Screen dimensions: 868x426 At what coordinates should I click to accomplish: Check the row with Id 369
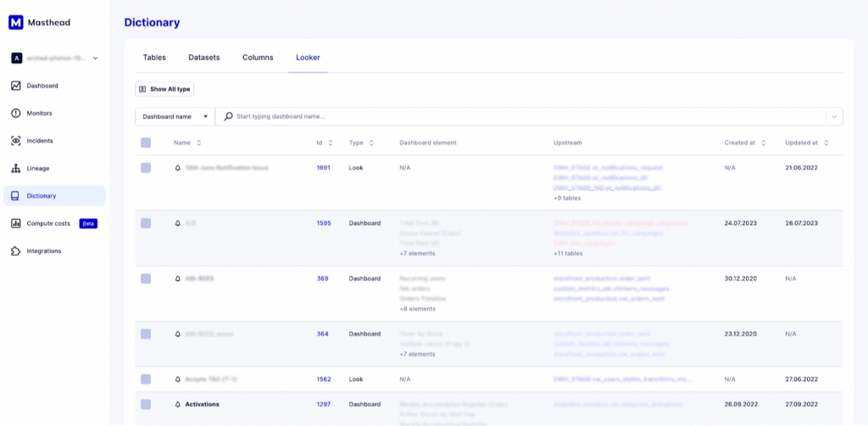click(146, 278)
